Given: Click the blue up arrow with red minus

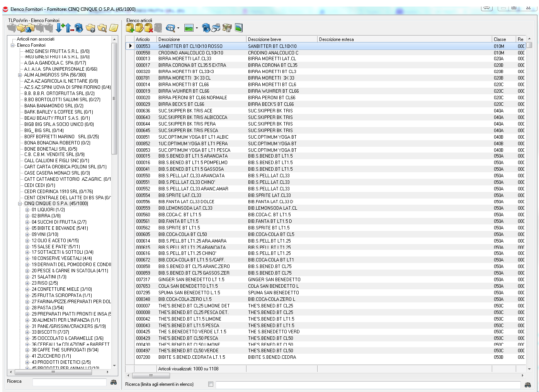Looking at the screenshot, I should point(69,28).
